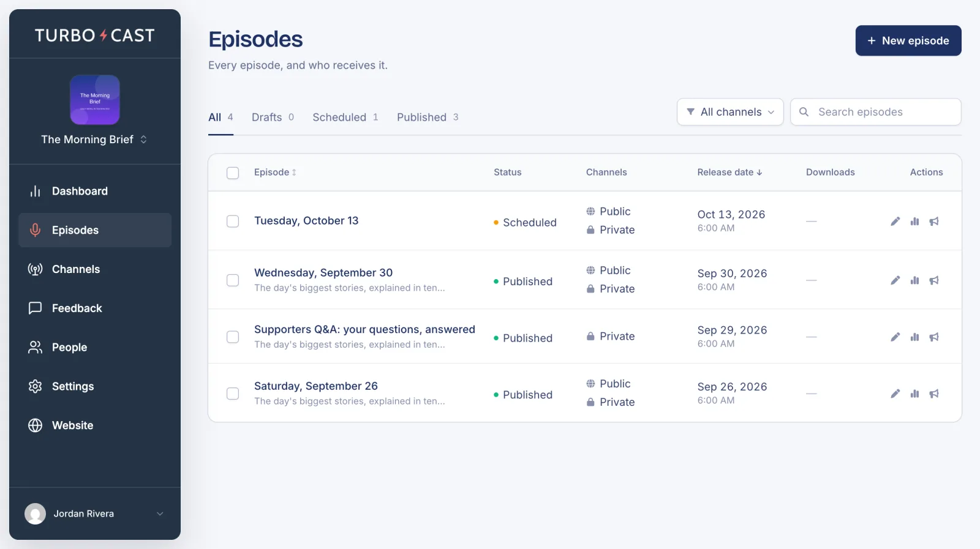Expand the Jordan Rivera account menu
980x549 pixels.
(x=95, y=514)
